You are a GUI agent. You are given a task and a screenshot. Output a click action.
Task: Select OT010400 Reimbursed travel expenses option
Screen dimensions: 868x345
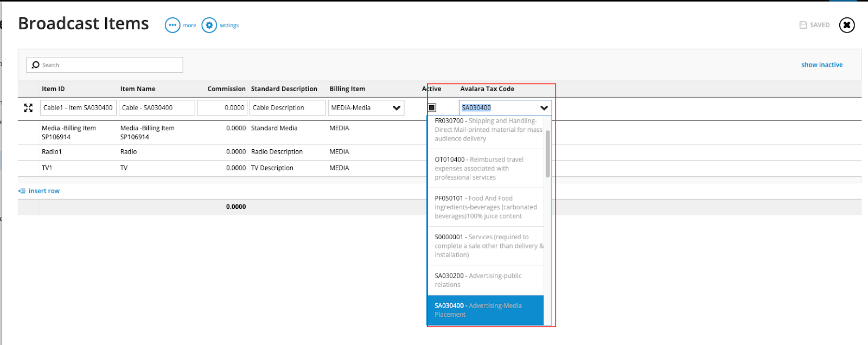click(486, 168)
